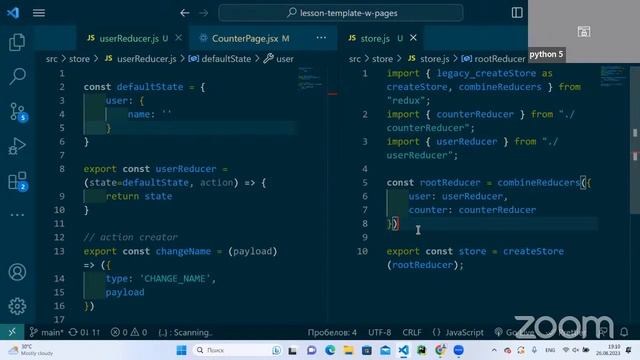Open the Extensions view with badge 2
Image resolution: width=640 pixels, height=360 pixels.
[18, 181]
